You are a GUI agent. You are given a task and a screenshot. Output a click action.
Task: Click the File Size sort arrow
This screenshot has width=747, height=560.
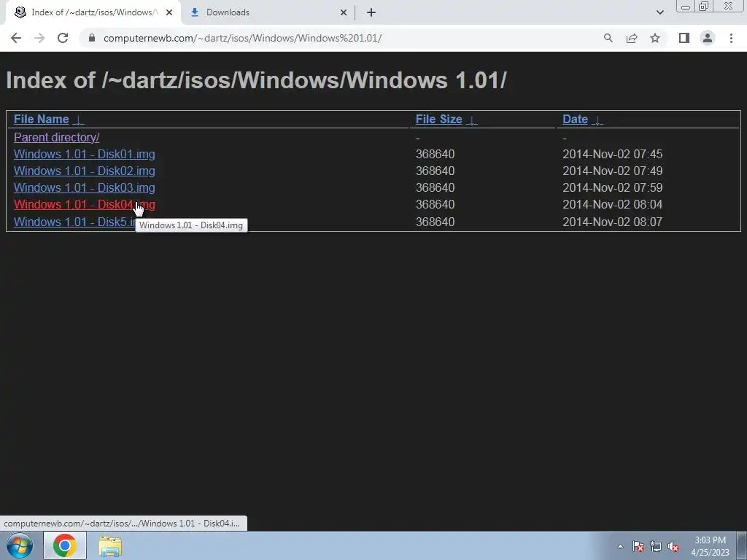(x=472, y=120)
